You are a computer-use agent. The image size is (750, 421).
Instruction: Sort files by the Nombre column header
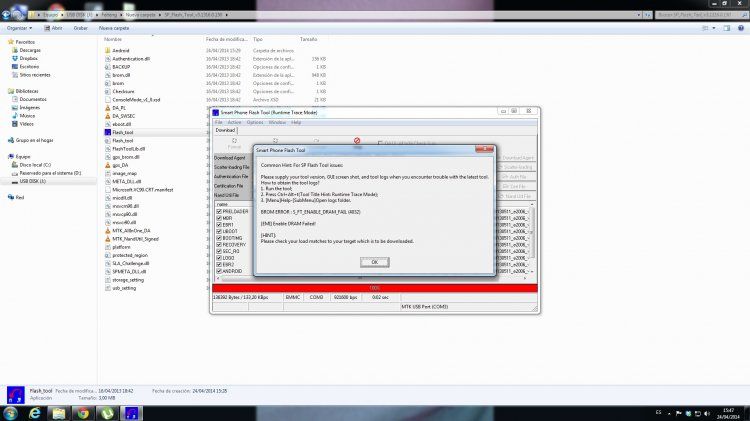pos(113,39)
